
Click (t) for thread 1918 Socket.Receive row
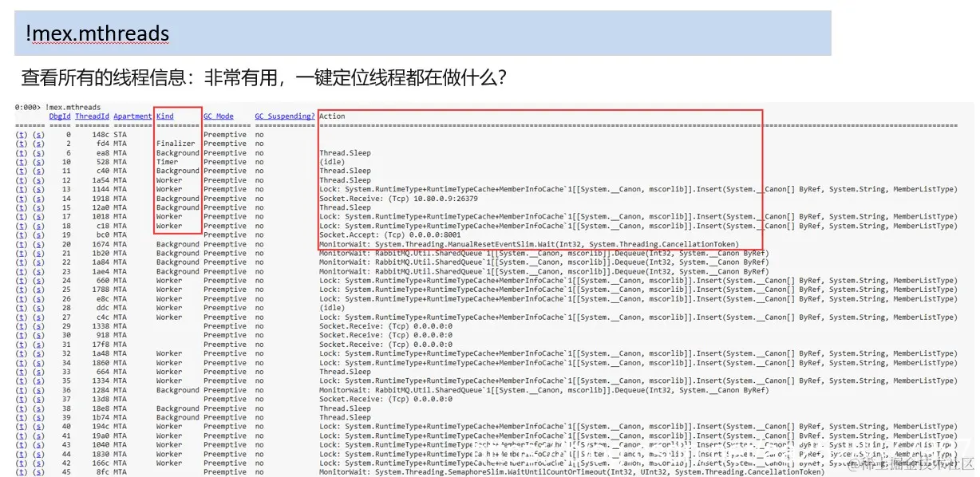pos(22,199)
